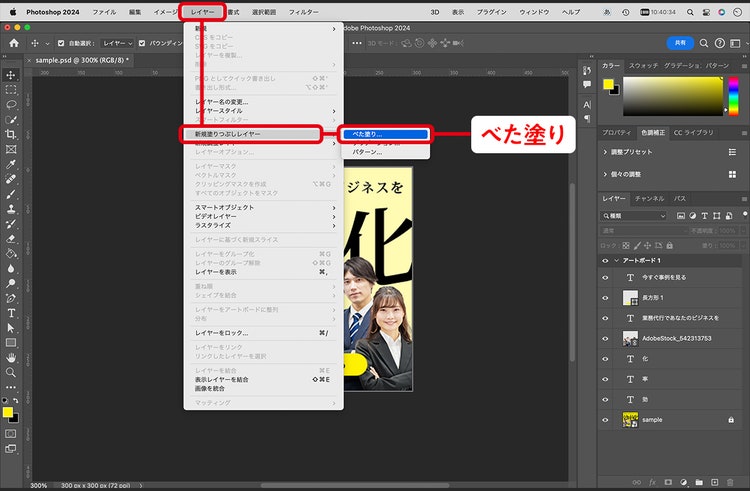
Task: Open the ビデオレイヤー submenu
Action: coord(264,217)
